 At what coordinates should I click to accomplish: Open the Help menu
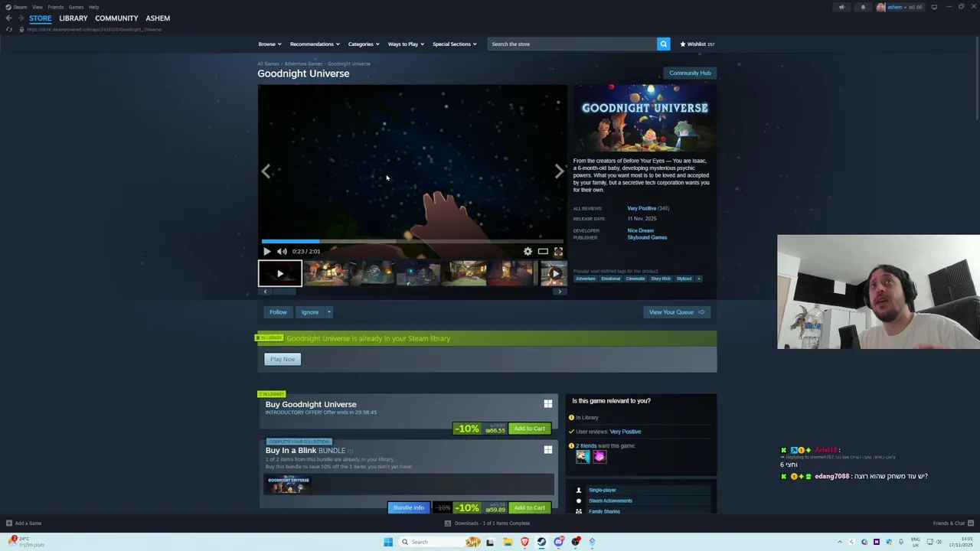(x=93, y=7)
